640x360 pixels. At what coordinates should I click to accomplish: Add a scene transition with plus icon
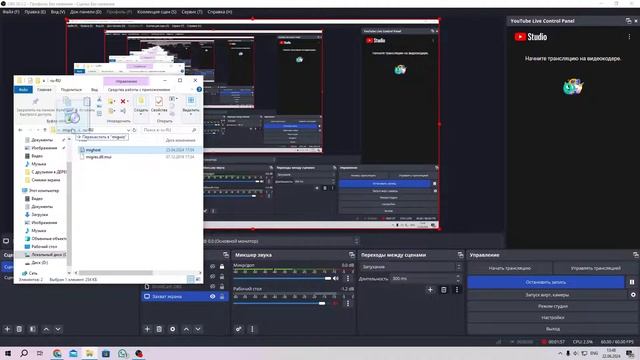430,290
